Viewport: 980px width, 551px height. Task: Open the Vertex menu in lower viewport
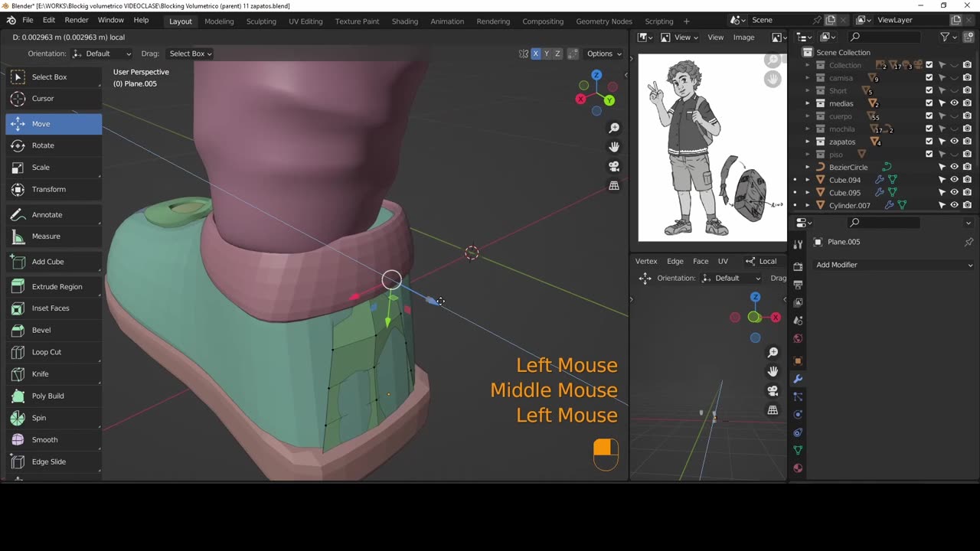point(646,261)
